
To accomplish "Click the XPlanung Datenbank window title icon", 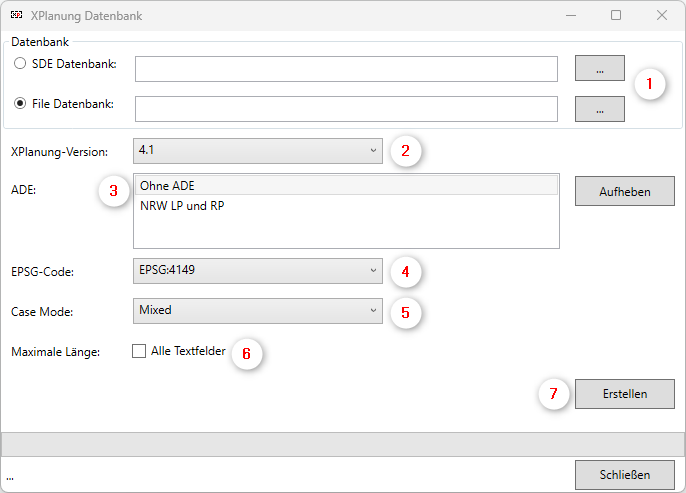I will click(x=15, y=16).
